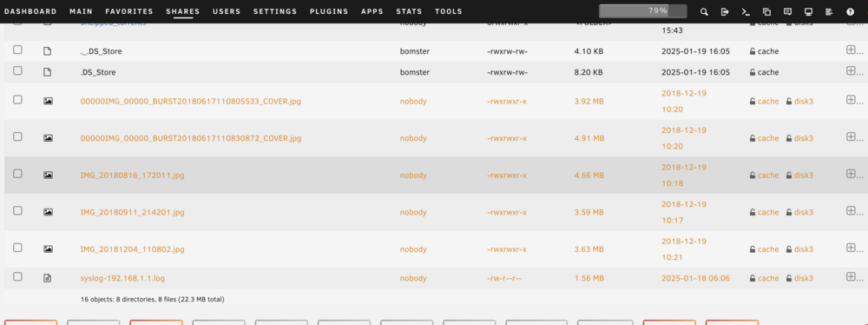The height and width of the screenshot is (325, 868).
Task: Open file 00000IMG_00000_BURST20180617110805533_COVER.jpg
Action: click(190, 102)
